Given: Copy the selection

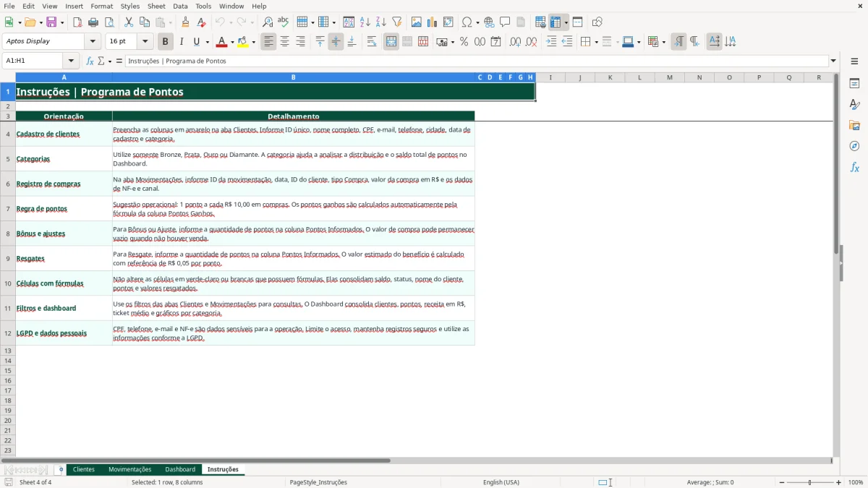Looking at the screenshot, I should coord(145,22).
